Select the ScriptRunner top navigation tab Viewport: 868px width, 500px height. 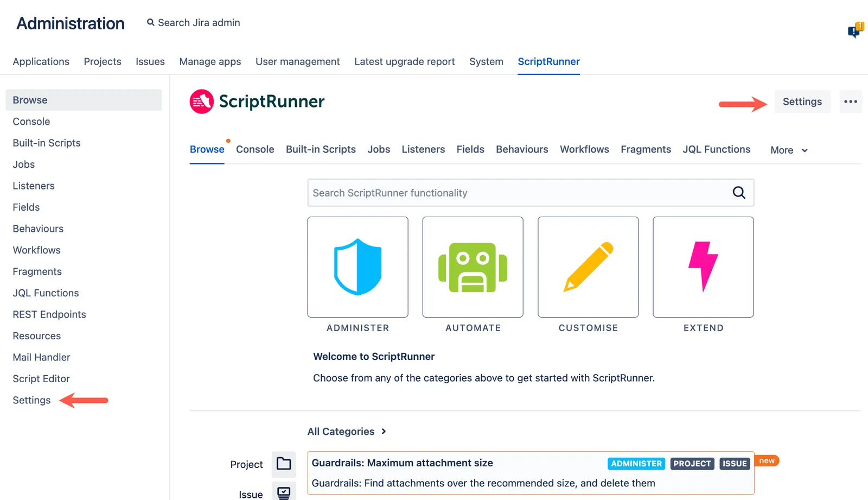pos(548,61)
